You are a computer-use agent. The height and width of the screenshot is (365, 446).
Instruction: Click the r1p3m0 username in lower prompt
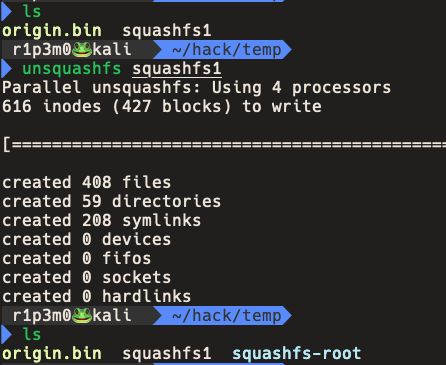click(x=42, y=315)
